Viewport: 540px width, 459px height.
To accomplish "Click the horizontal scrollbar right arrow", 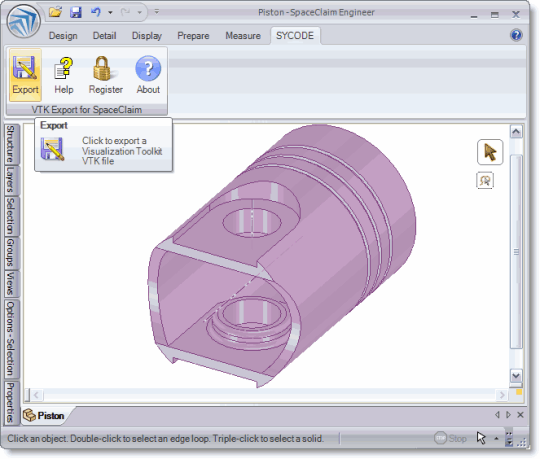I will [501, 395].
